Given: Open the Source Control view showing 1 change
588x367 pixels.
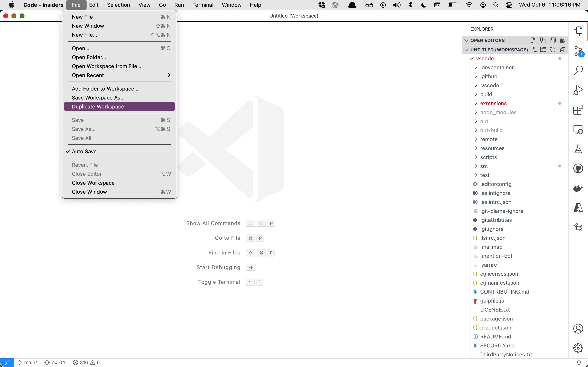Looking at the screenshot, I should point(578,51).
